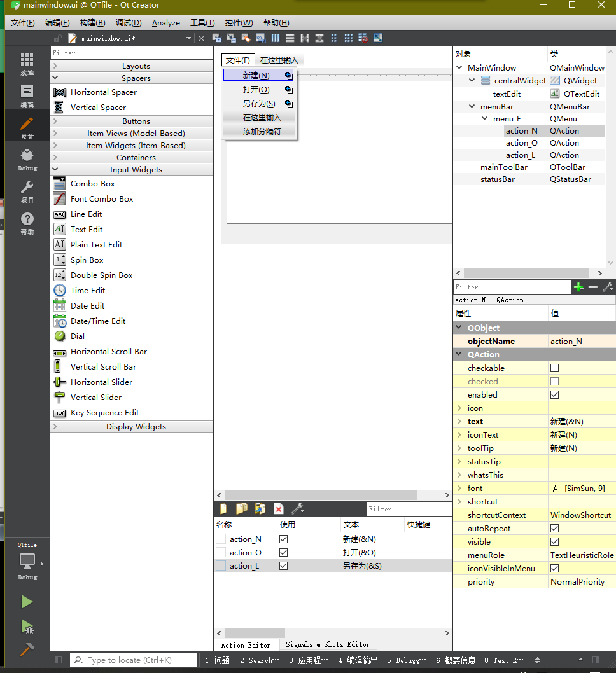Click the Action Editor filter field
Screen dimensions: 616x673
point(409,509)
